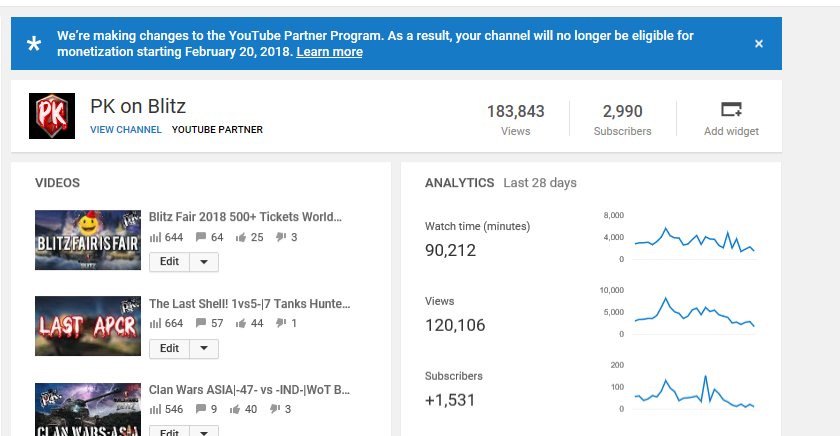Click the views bar icon showing 546
The image size is (840, 436).
pyautogui.click(x=155, y=409)
